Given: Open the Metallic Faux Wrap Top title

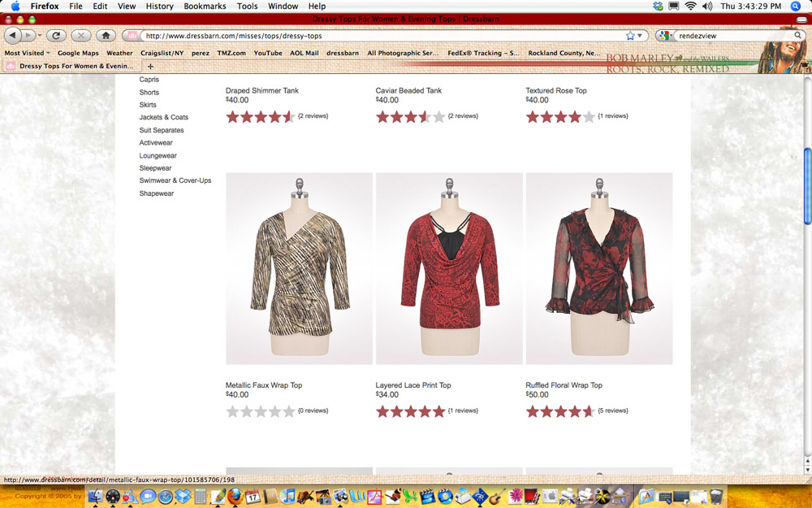Looking at the screenshot, I should [264, 385].
